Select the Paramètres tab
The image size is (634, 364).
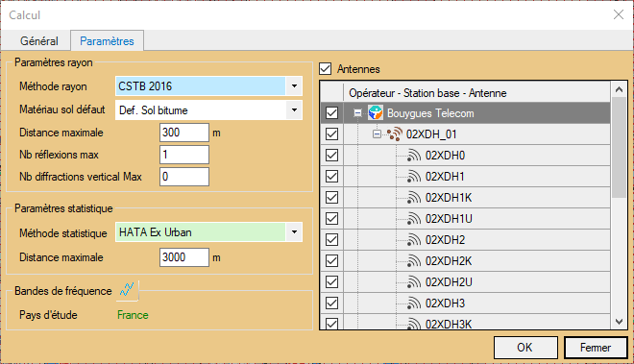tap(107, 41)
